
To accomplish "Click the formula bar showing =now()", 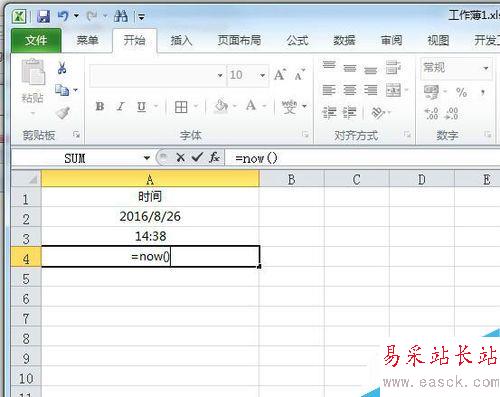I will [363, 158].
